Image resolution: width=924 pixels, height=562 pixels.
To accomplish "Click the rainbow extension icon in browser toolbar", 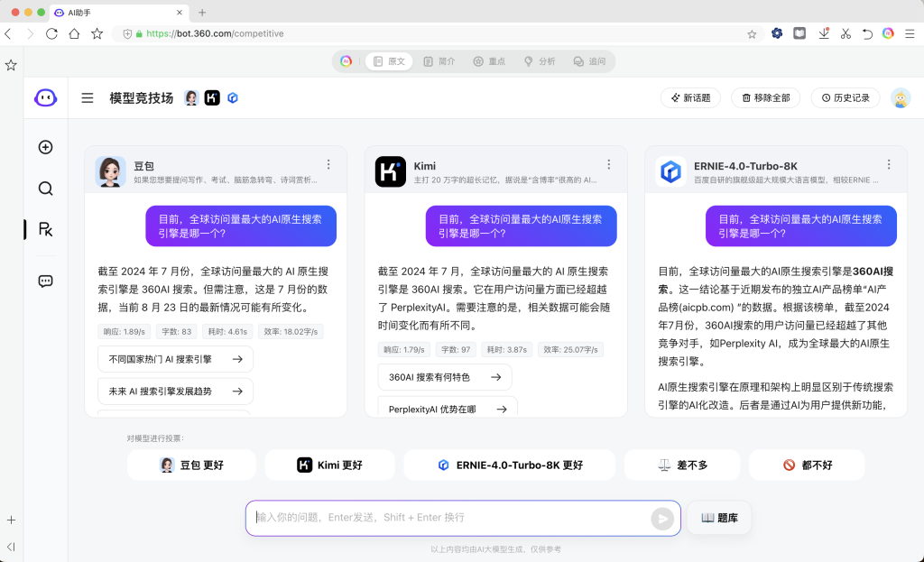I will tap(888, 33).
